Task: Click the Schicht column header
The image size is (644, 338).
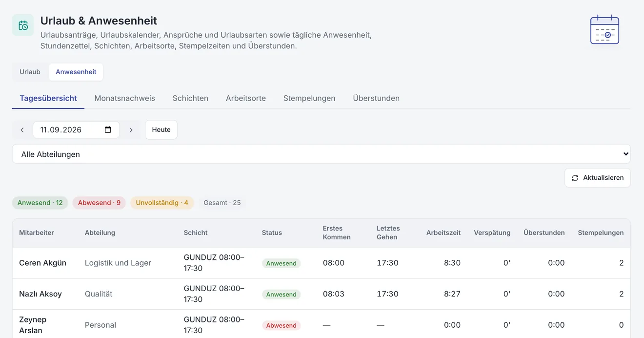Action: tap(196, 233)
